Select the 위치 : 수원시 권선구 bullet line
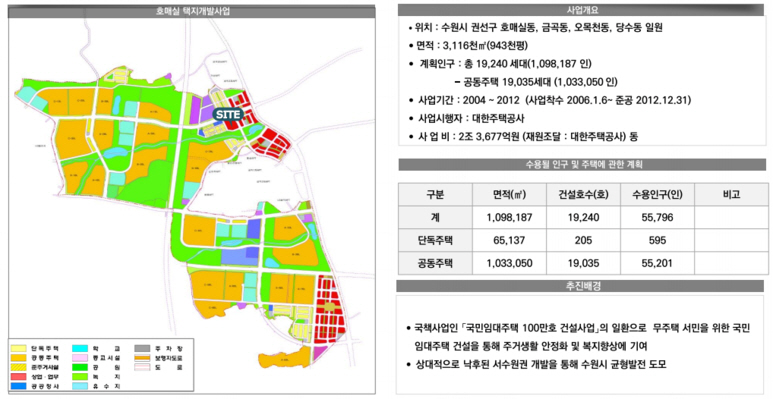 click(x=536, y=28)
